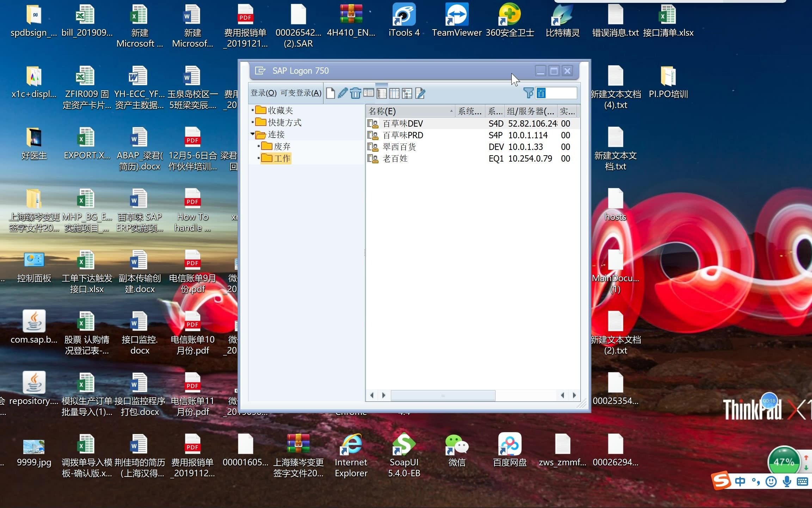The image size is (812, 508).
Task: Click the SAP Logon title bar menu icon
Action: point(260,71)
